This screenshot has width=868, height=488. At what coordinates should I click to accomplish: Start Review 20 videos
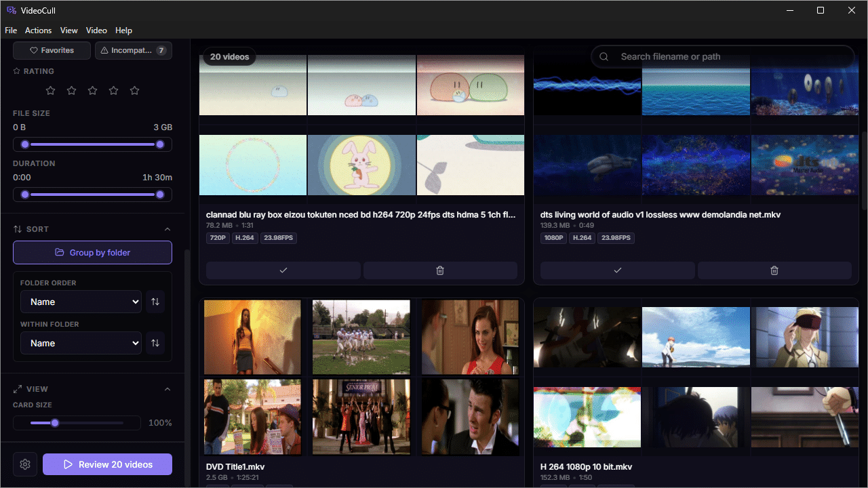107,464
